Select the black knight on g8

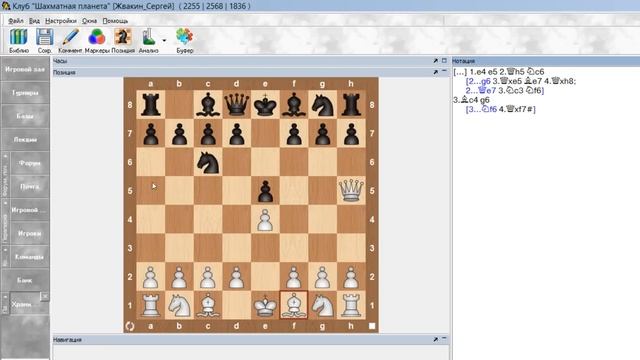point(322,104)
